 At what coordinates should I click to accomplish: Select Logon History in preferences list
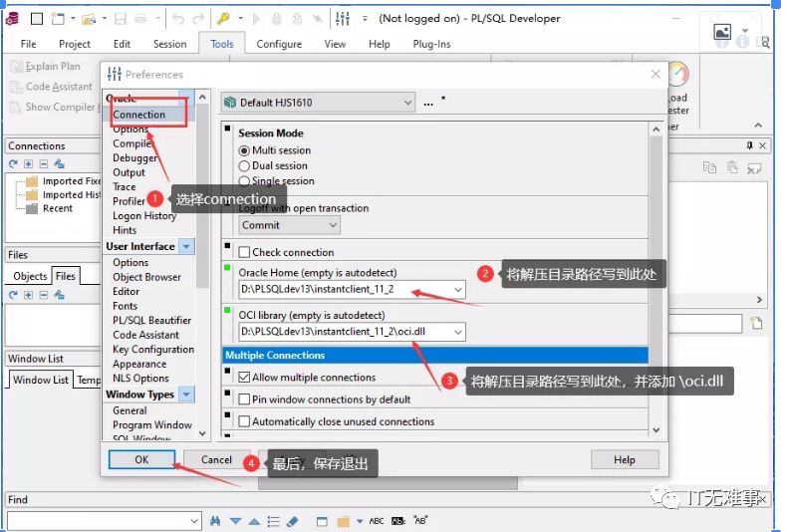coord(144,216)
